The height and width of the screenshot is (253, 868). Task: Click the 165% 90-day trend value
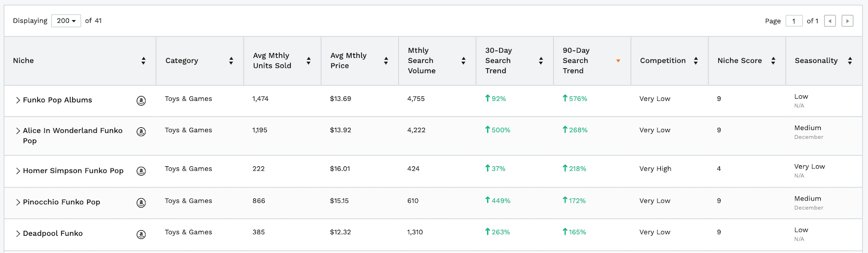[x=575, y=232]
